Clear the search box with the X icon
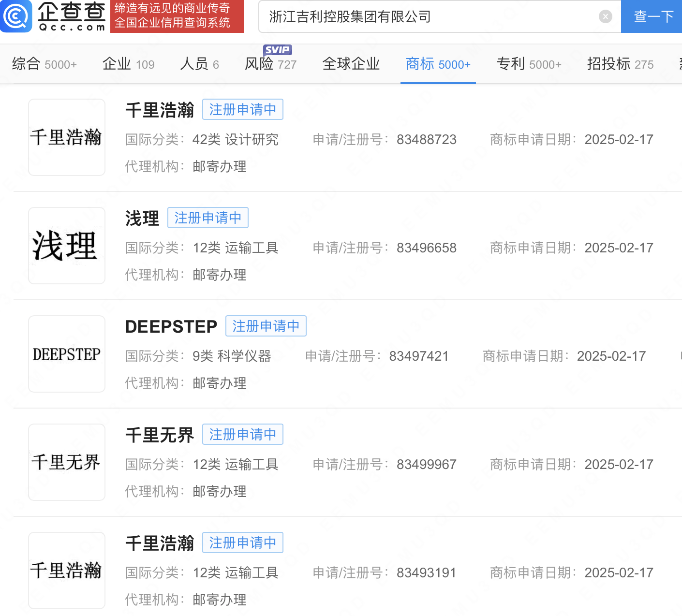 point(605,17)
